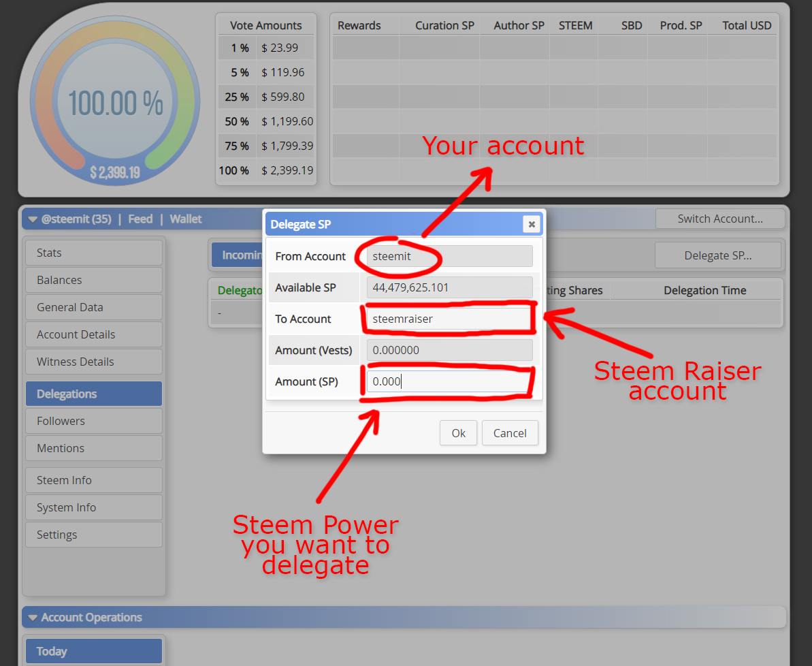Click the Available SP value field
The height and width of the screenshot is (666, 812).
tap(449, 287)
